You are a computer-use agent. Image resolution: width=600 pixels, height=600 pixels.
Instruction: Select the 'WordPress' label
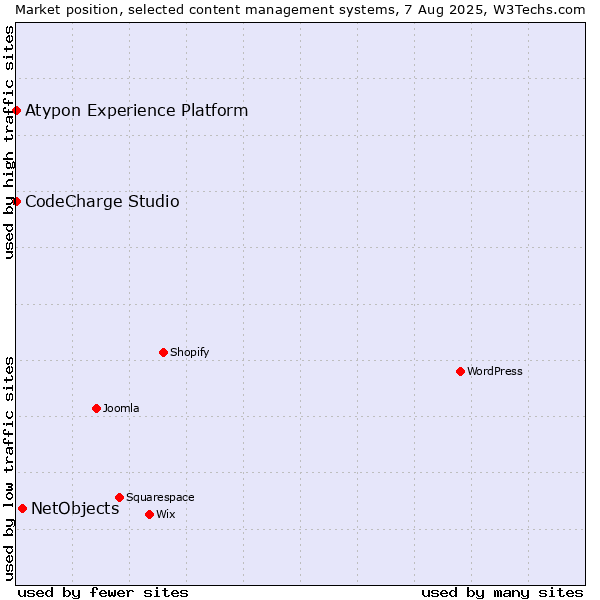tap(495, 371)
